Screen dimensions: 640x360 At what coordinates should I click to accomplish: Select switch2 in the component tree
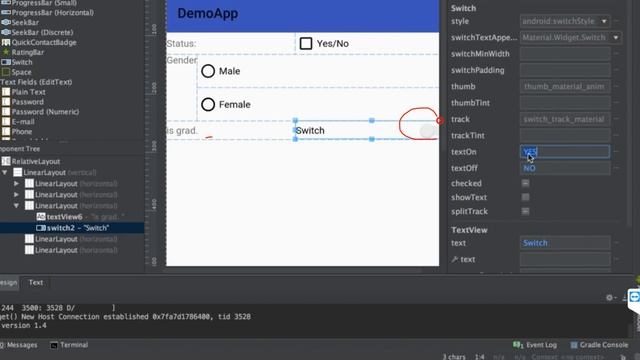[72, 228]
